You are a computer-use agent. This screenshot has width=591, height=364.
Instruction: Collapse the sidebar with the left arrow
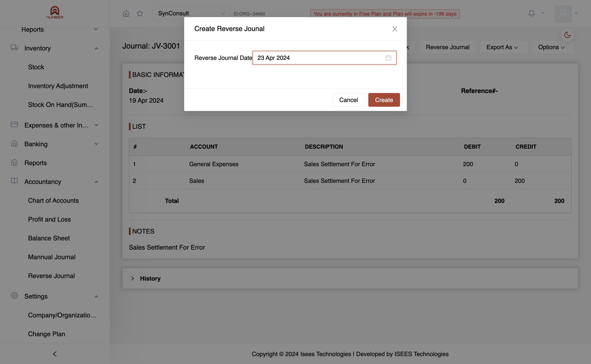coord(55,354)
